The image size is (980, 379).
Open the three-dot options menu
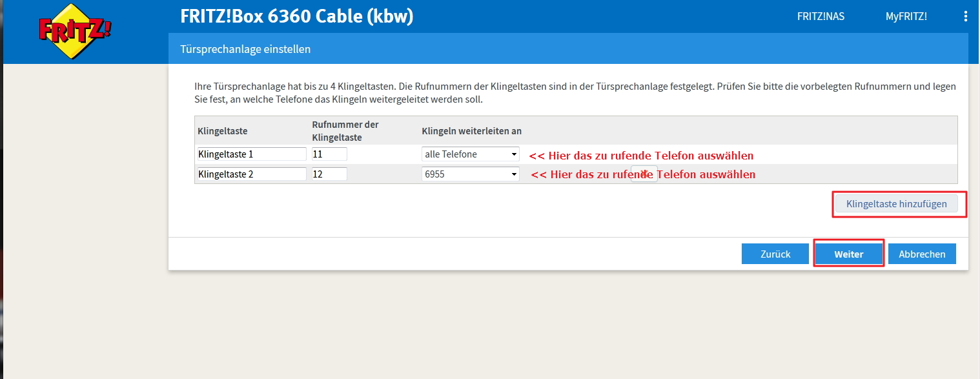pyautogui.click(x=966, y=17)
